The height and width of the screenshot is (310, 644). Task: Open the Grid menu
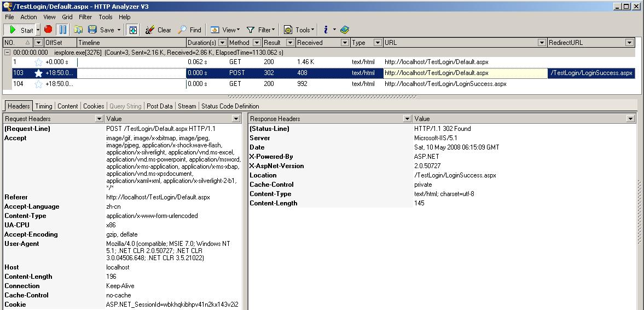[67, 17]
